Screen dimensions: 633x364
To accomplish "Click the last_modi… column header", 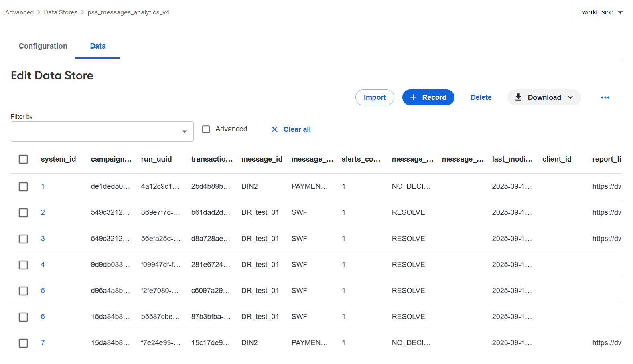I will (512, 159).
